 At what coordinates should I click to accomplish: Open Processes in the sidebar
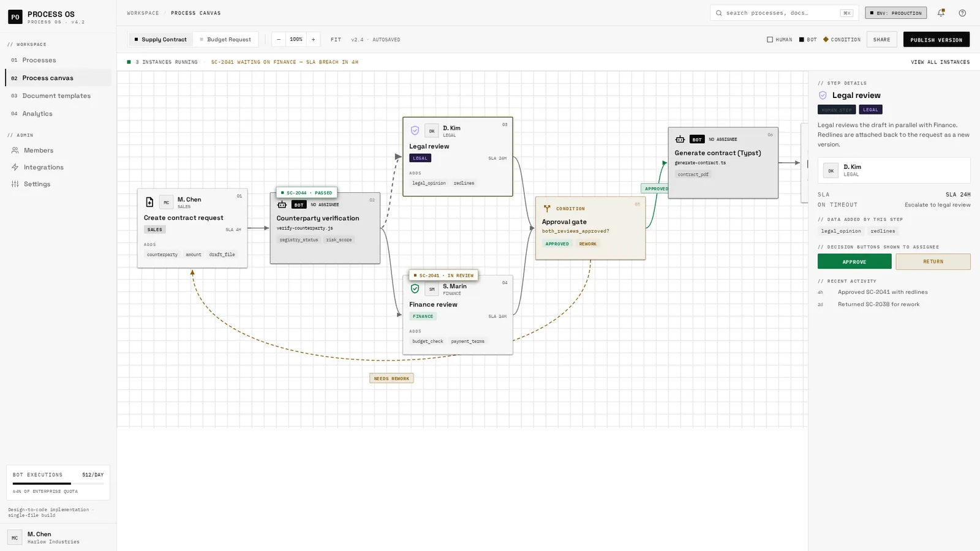pos(58,60)
